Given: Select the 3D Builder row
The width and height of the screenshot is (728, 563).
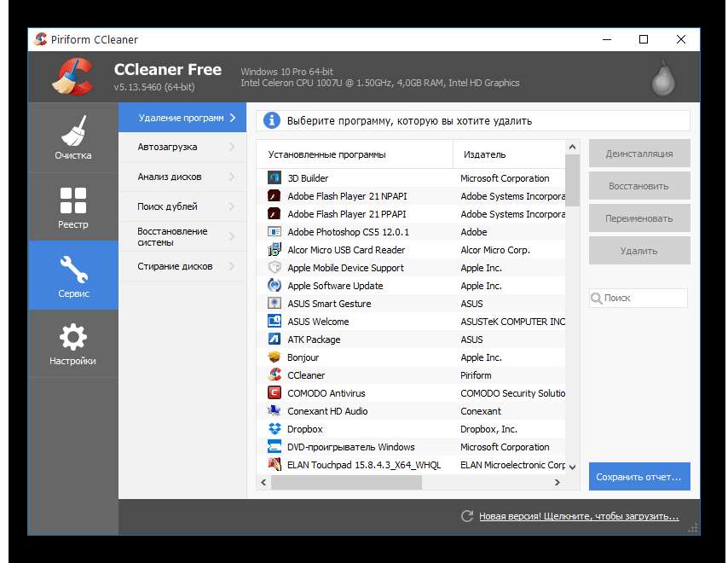Looking at the screenshot, I should pyautogui.click(x=411, y=178).
